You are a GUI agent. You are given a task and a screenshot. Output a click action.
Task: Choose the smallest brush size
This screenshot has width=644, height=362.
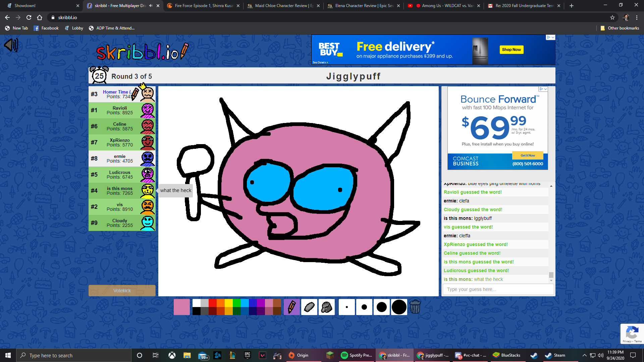[346, 307]
